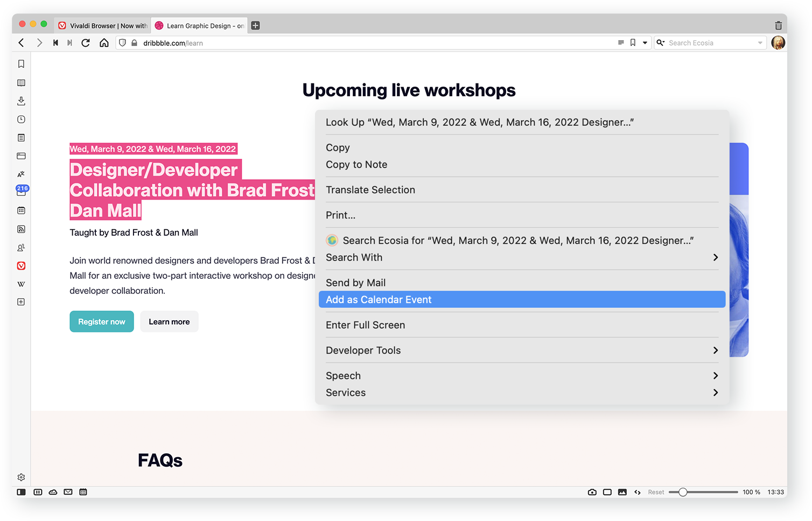Image resolution: width=812 pixels, height=521 pixels.
Task: Toggle image loading in status bar
Action: 622,492
